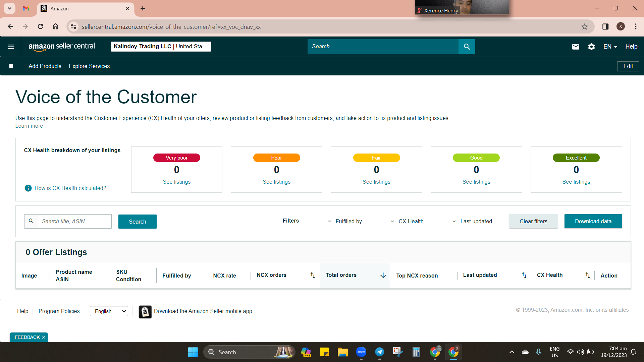Open Add Products menu item
644x362 pixels.
45,66
